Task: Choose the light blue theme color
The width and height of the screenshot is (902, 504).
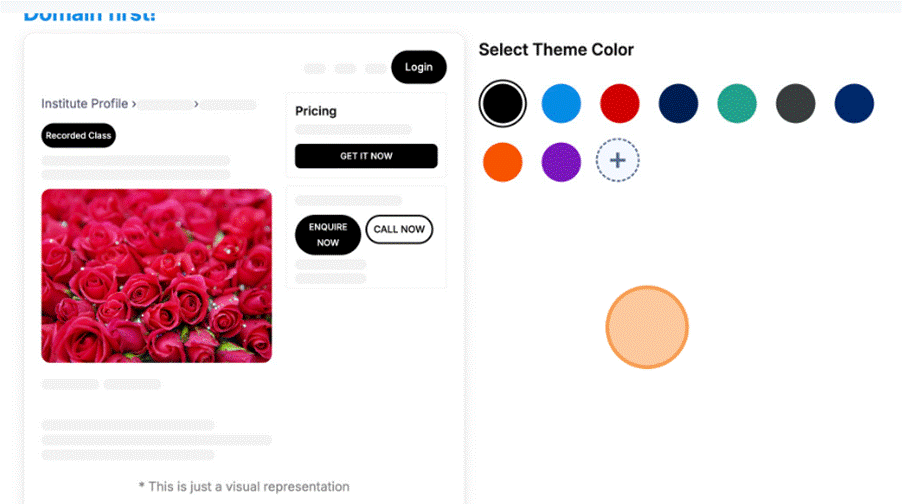Action: (561, 103)
